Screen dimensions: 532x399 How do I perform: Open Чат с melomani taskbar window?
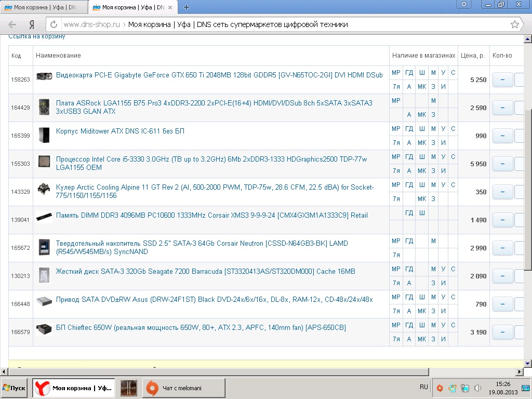coord(183,388)
